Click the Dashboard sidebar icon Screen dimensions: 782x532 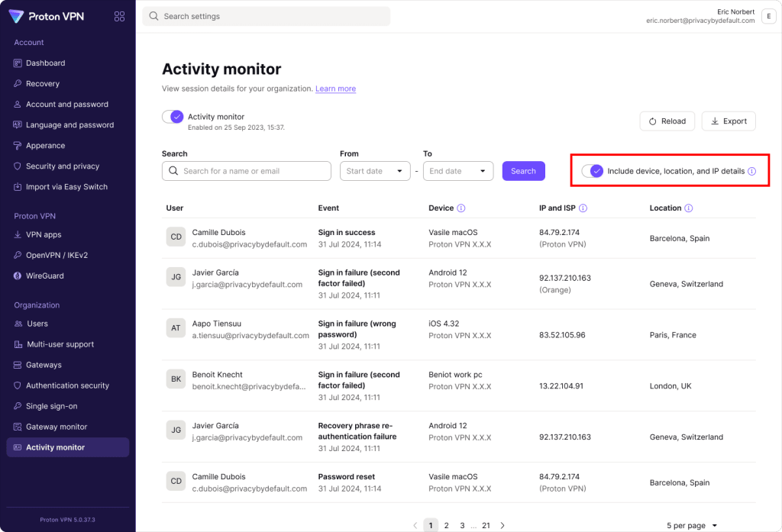18,63
